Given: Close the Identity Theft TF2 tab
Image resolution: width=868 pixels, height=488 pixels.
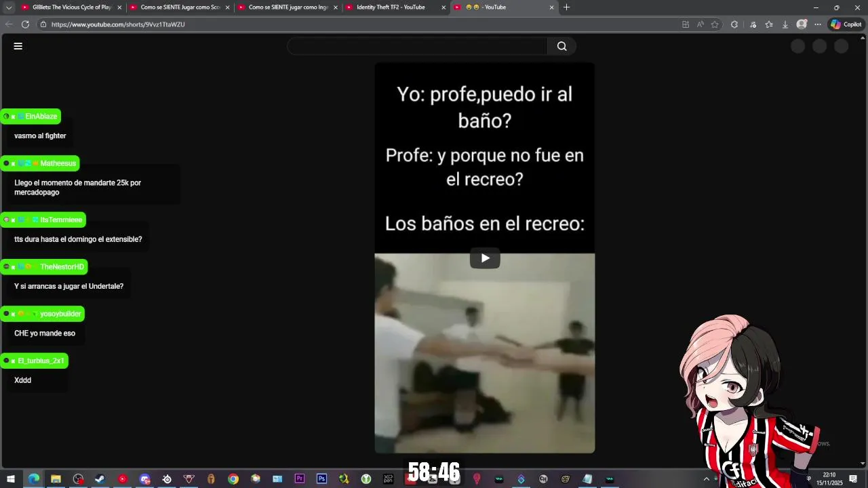Looking at the screenshot, I should pyautogui.click(x=444, y=7).
